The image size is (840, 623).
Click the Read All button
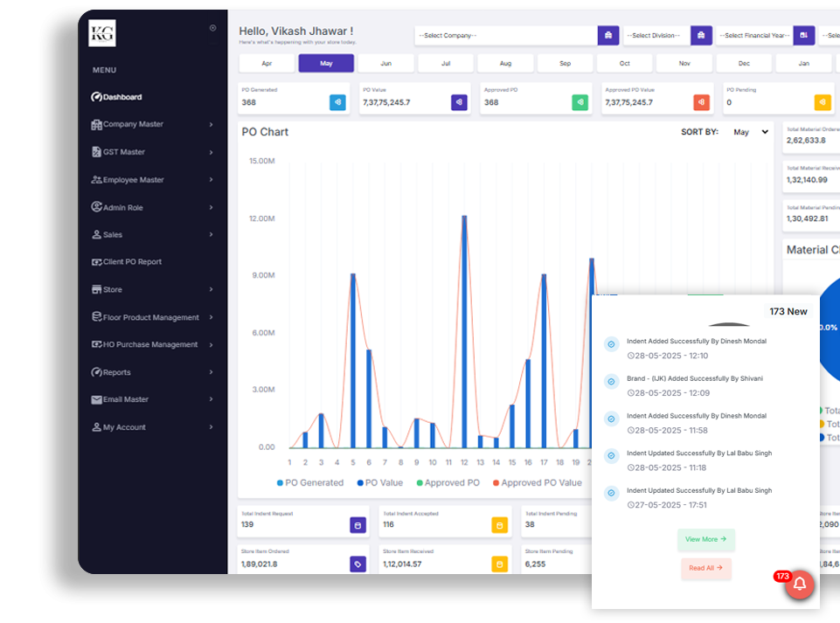point(705,569)
